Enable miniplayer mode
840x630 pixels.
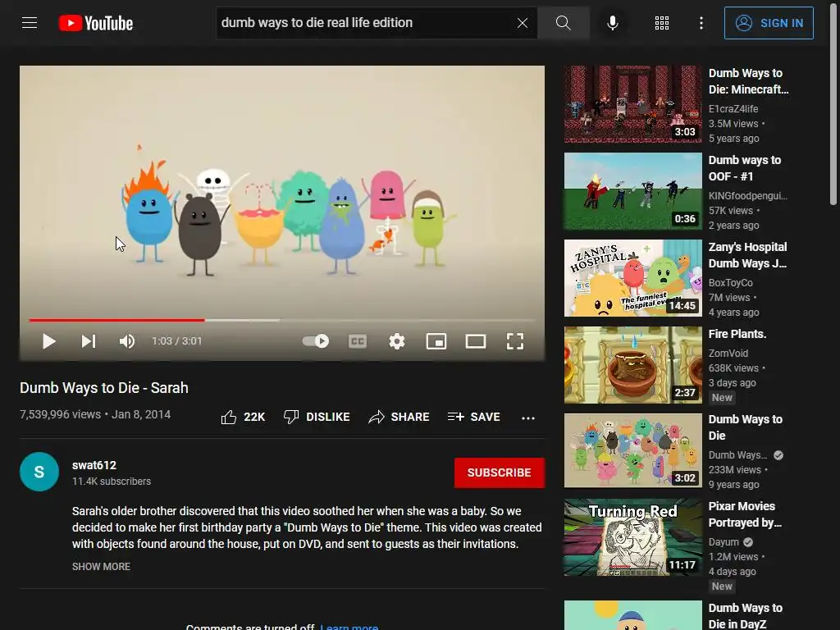tap(436, 341)
